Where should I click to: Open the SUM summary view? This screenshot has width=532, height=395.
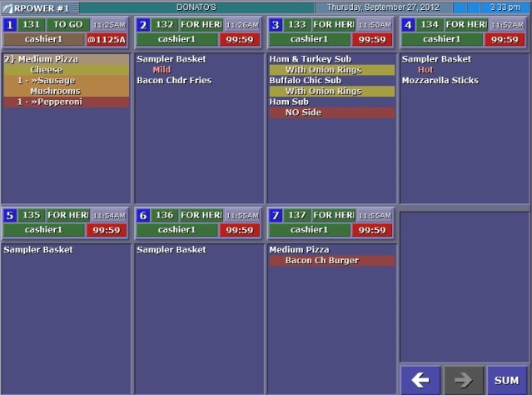point(506,380)
